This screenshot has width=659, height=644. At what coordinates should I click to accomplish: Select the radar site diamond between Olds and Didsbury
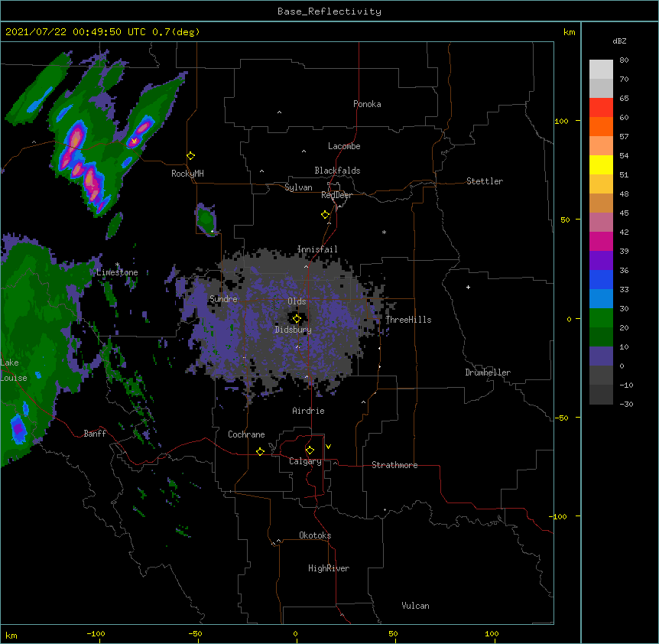297,319
